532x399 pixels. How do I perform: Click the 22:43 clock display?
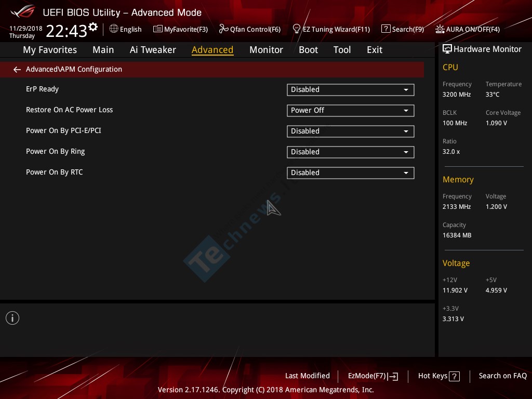coord(66,31)
